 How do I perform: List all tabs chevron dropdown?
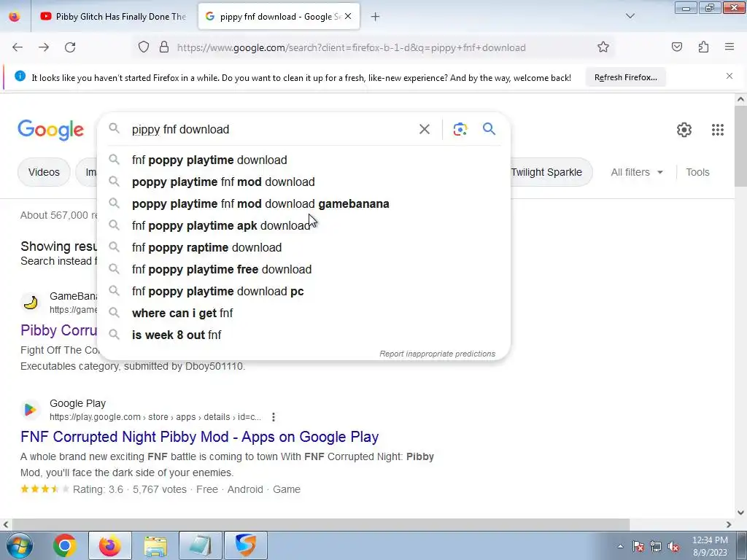click(630, 16)
